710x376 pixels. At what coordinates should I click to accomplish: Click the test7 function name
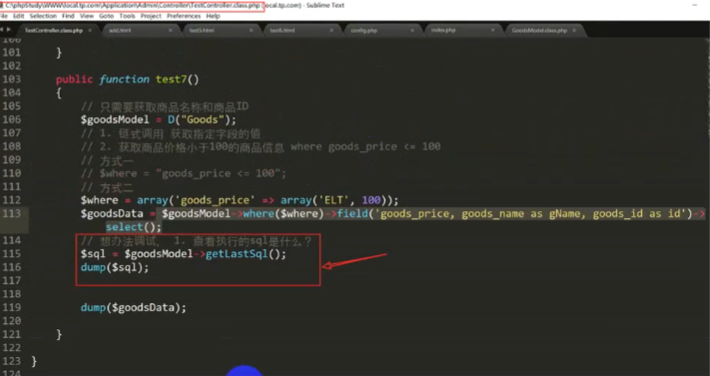171,79
